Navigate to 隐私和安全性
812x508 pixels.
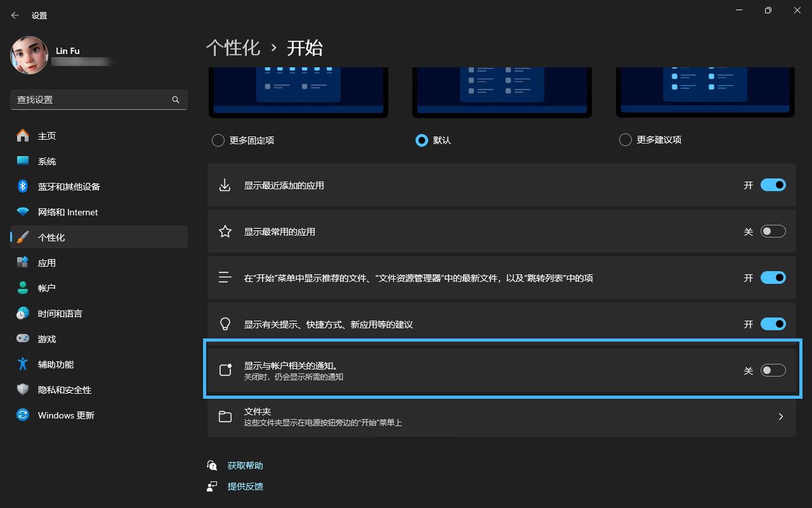point(99,390)
